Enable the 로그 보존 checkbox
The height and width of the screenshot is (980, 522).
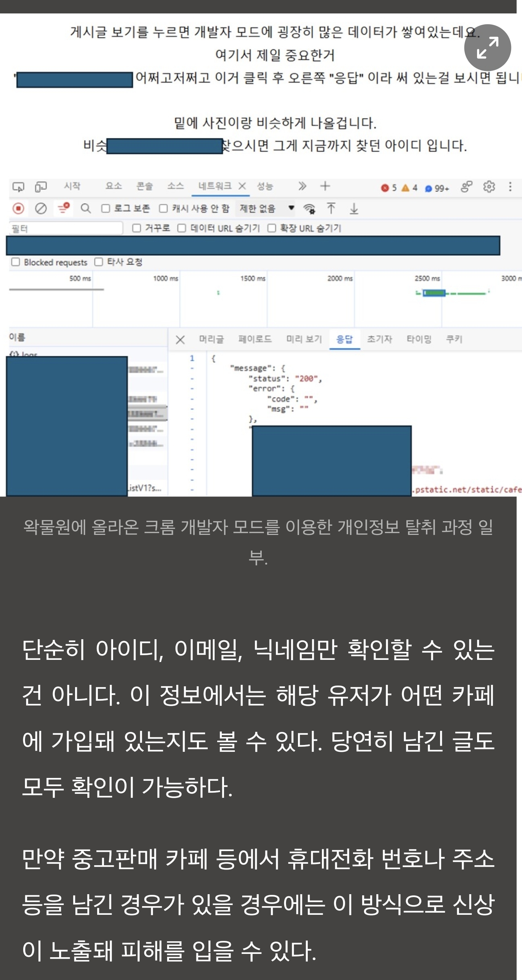pyautogui.click(x=106, y=209)
